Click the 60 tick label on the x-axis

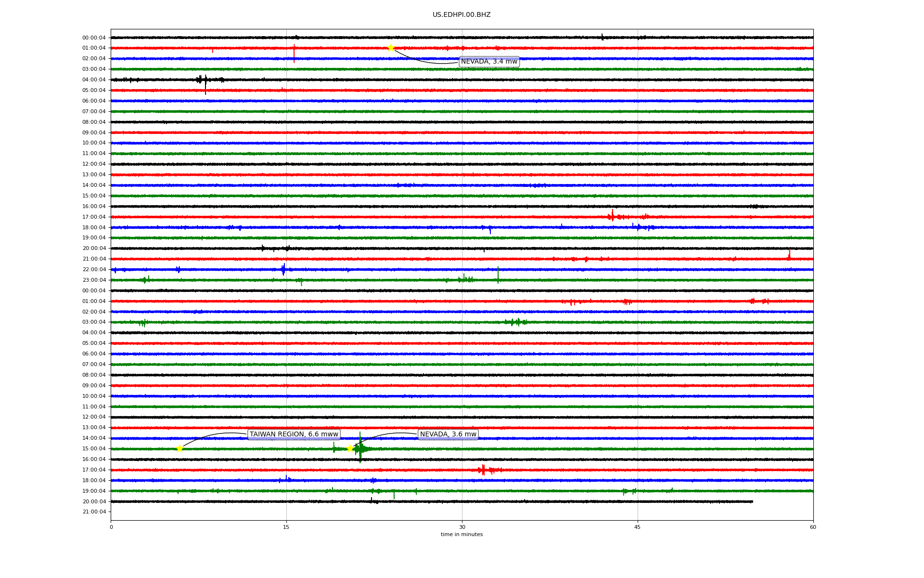coord(813,527)
